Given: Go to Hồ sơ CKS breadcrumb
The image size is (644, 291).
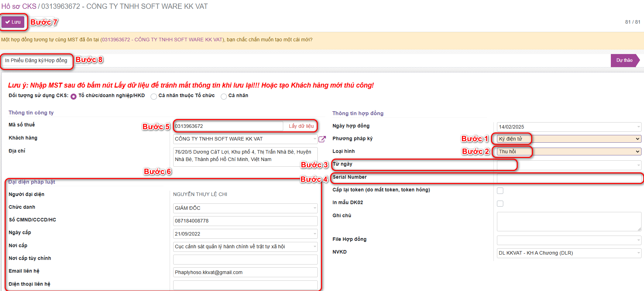Looking at the screenshot, I should [x=19, y=6].
